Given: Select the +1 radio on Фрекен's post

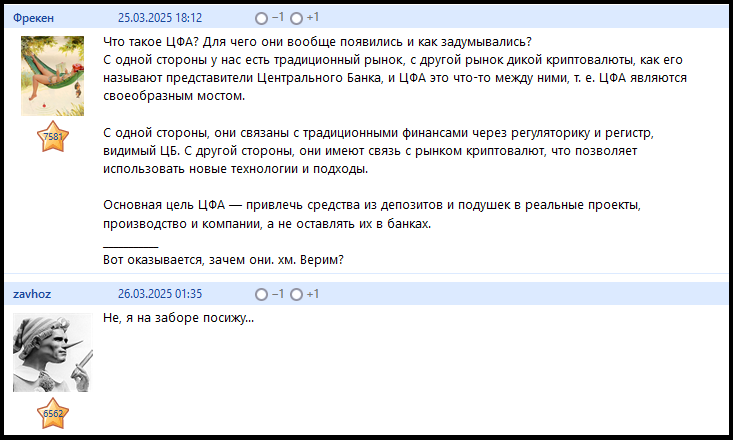Looking at the screenshot, I should tap(296, 18).
